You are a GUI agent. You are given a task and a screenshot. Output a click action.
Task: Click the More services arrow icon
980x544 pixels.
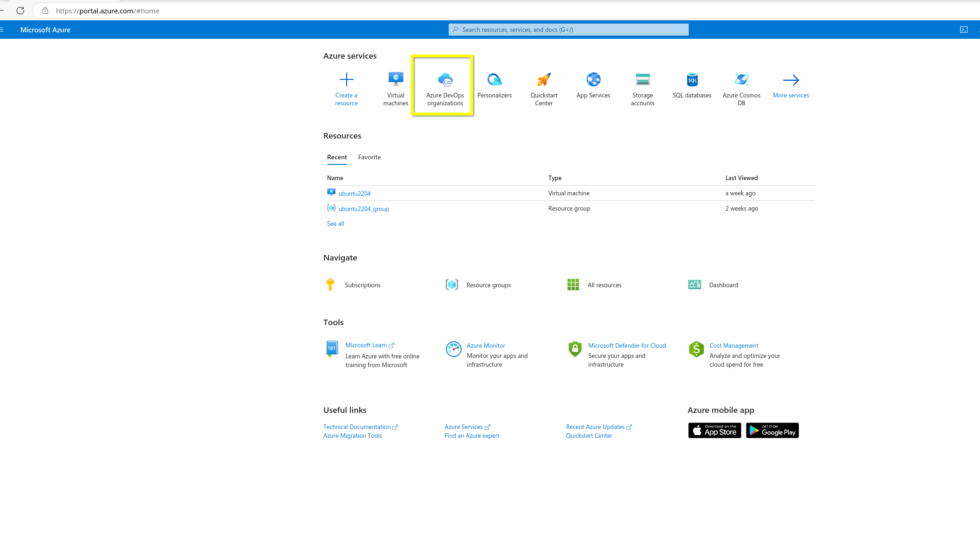(x=791, y=80)
